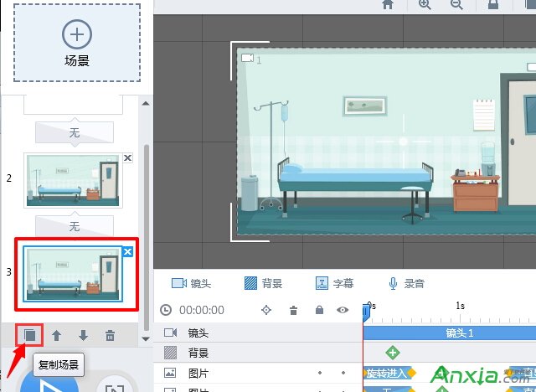Open the 字幕 subtitle option
536x392 pixels.
334,283
